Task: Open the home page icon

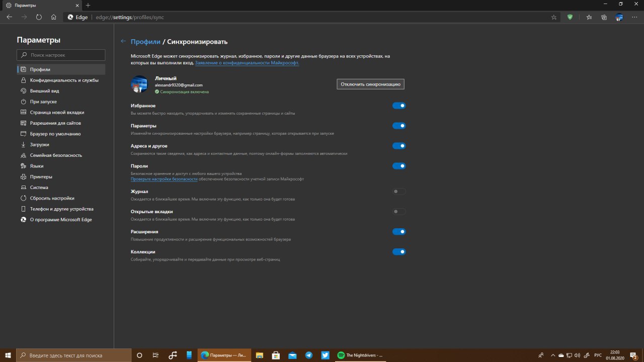Action: (x=53, y=17)
